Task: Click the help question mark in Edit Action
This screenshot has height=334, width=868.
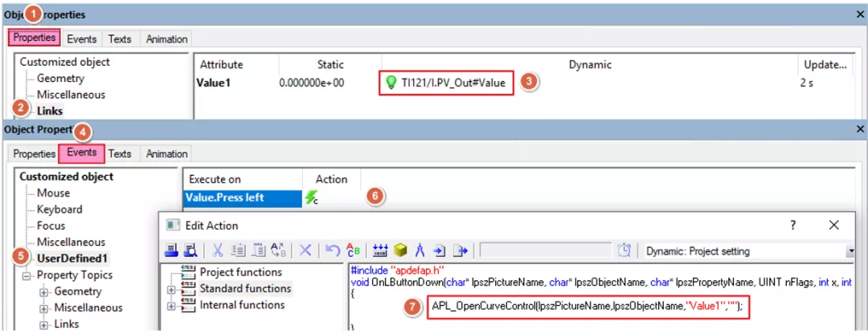Action: click(x=792, y=225)
